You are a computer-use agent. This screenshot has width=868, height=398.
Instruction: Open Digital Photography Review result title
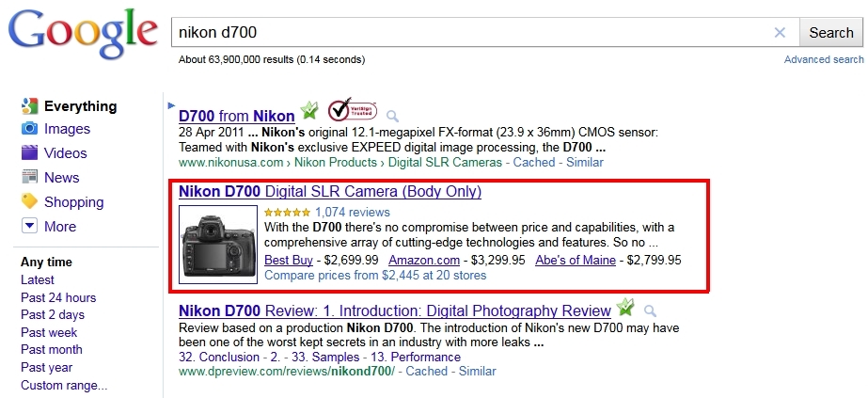pyautogui.click(x=395, y=310)
